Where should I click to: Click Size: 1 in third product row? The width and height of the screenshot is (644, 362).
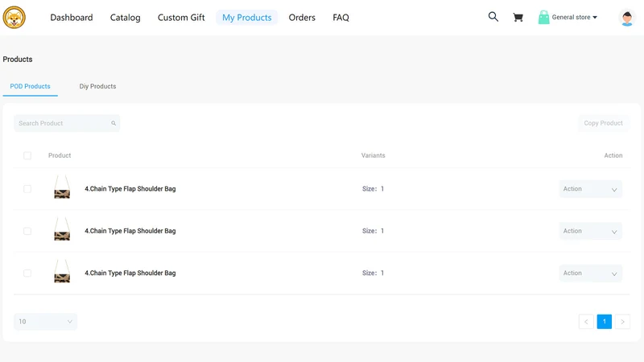pos(373,273)
